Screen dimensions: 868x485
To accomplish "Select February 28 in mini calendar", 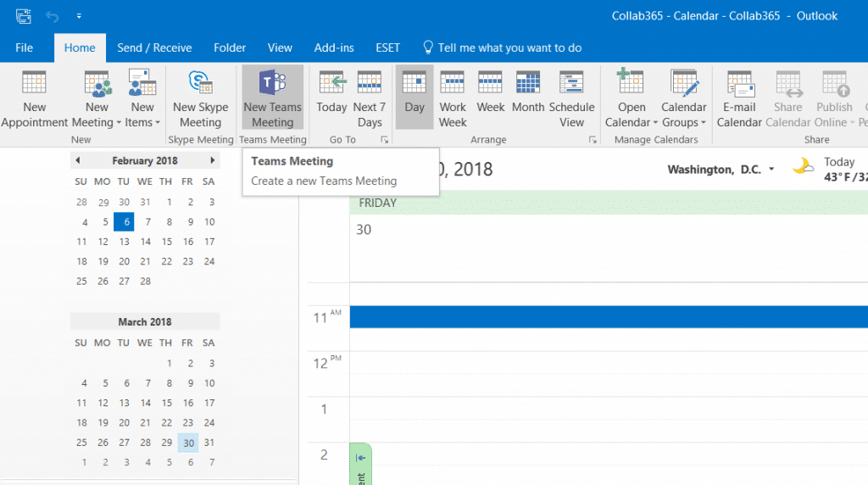I will pyautogui.click(x=146, y=282).
